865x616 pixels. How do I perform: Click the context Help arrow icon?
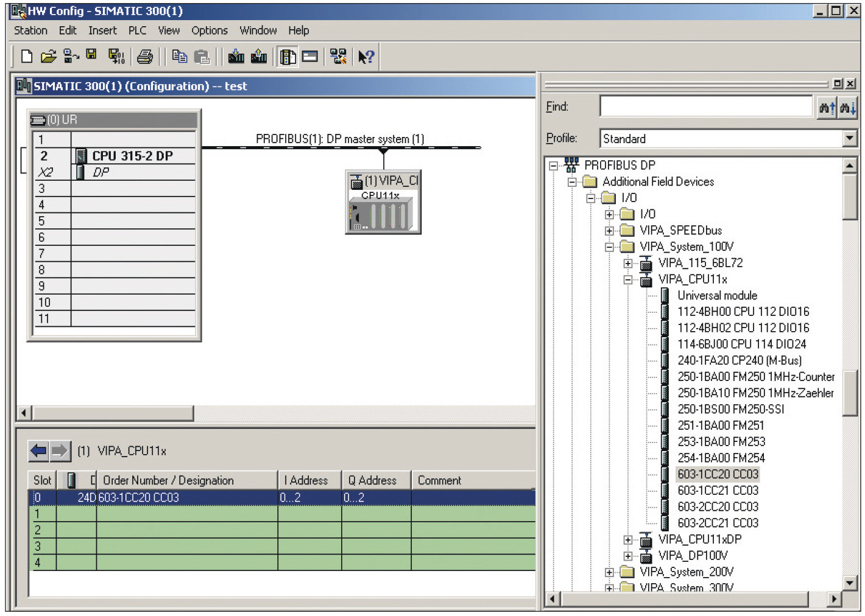point(366,57)
